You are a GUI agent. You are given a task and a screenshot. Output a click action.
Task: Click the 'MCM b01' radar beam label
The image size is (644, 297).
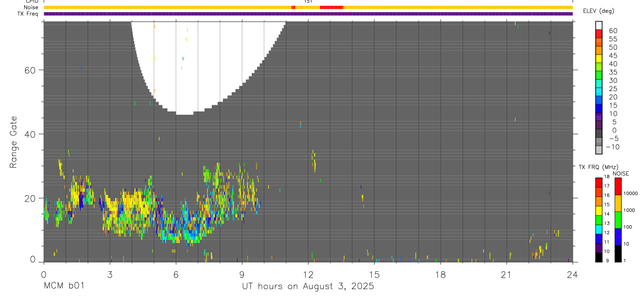pos(63,287)
